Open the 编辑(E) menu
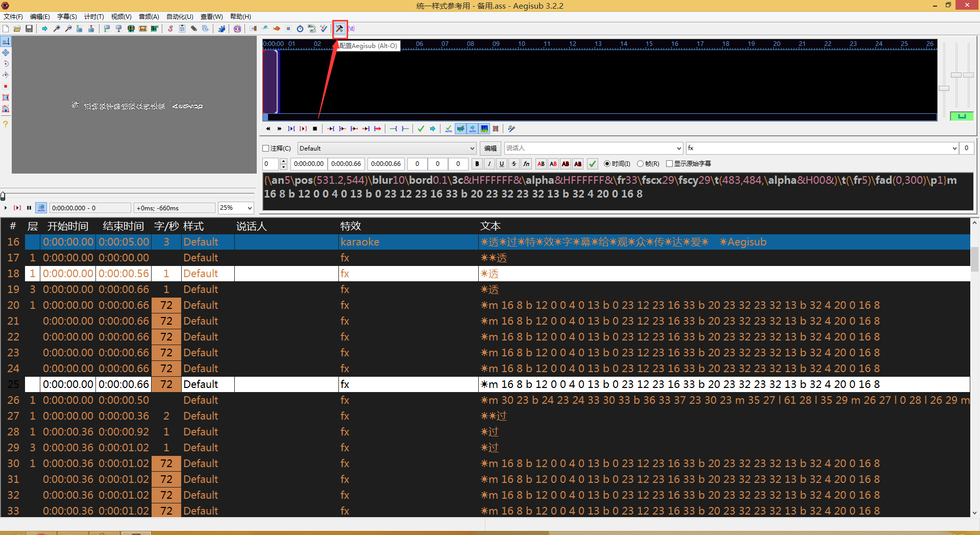 tap(40, 16)
